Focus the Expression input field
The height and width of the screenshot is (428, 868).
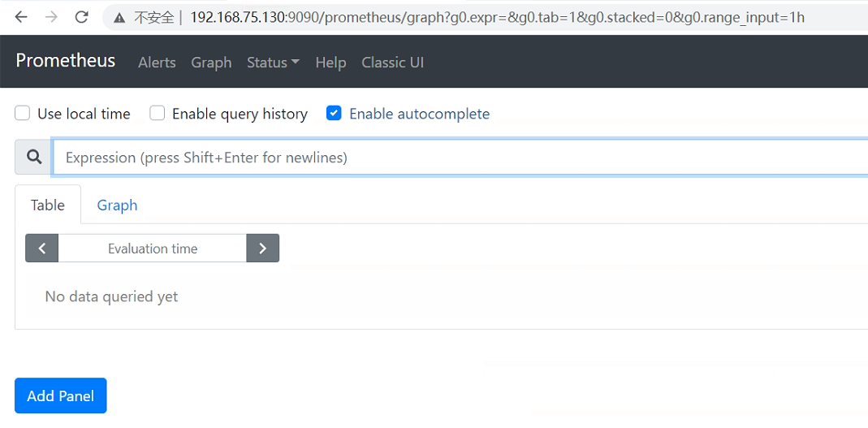tap(455, 158)
